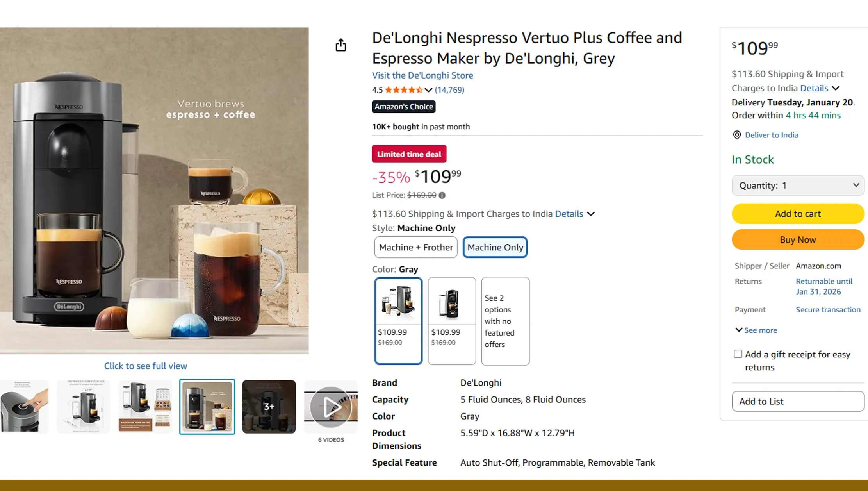Check the gift receipt checkbox

click(738, 354)
